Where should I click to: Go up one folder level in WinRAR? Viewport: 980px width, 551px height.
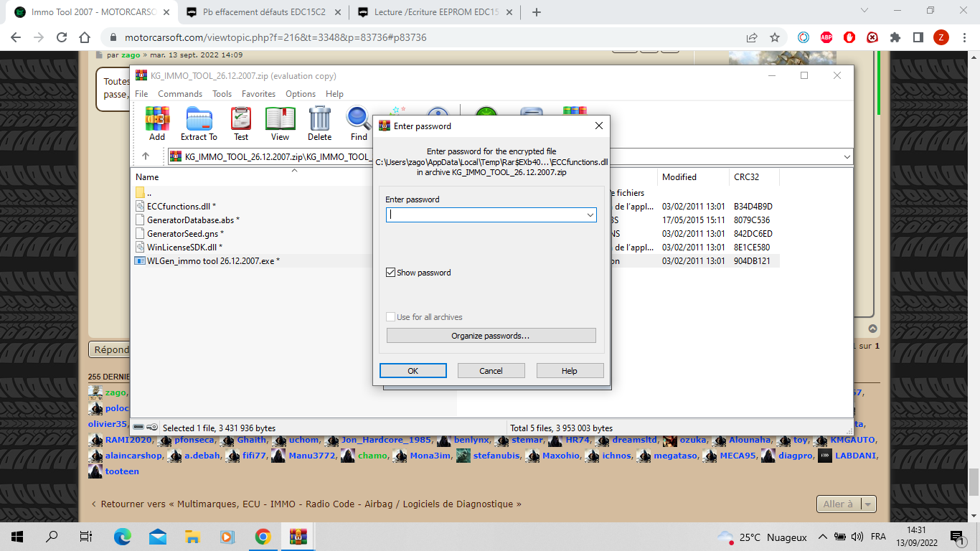(x=146, y=156)
